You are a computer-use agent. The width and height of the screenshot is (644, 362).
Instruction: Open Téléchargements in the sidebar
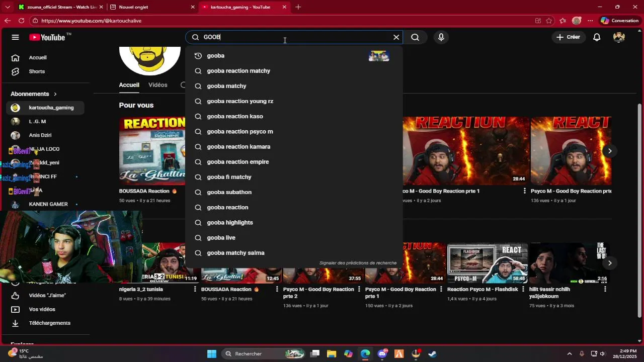[x=45, y=323]
